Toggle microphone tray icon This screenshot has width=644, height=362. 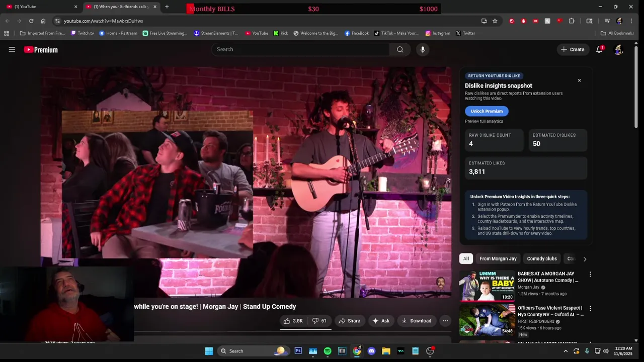click(587, 351)
